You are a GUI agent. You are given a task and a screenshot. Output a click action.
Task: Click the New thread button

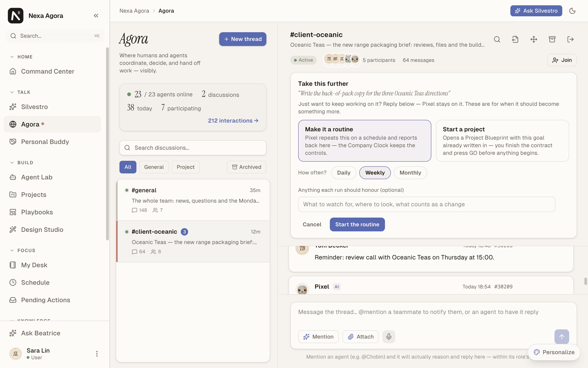pyautogui.click(x=243, y=39)
